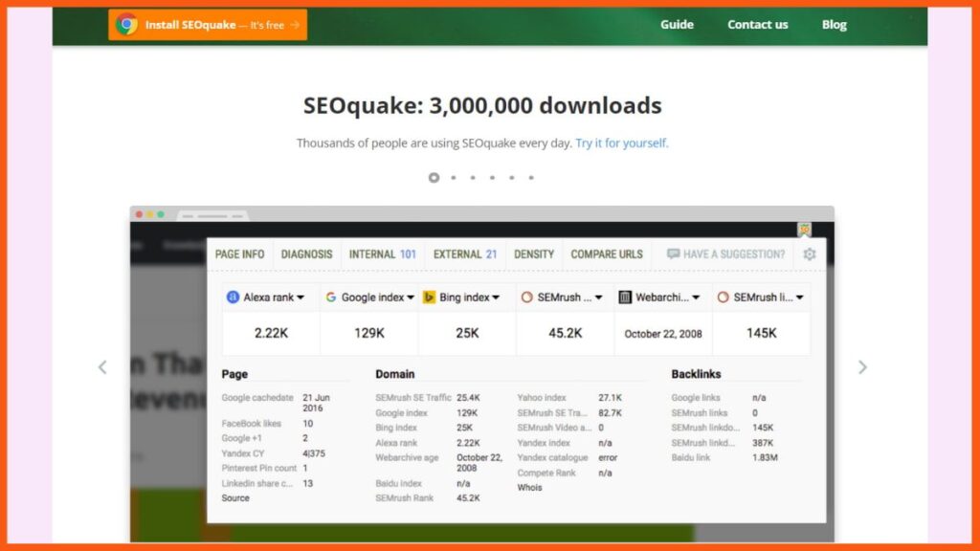Click the Bing logo icon
Image resolution: width=980 pixels, height=551 pixels.
click(429, 298)
